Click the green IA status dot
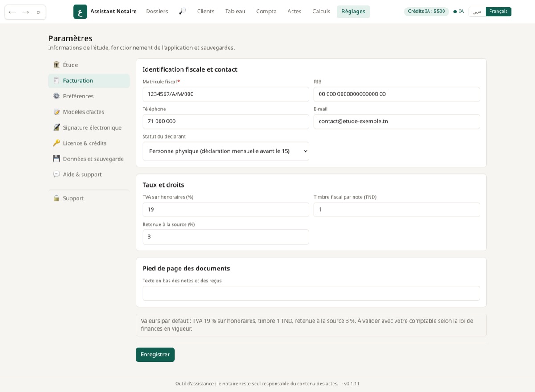 click(x=455, y=12)
